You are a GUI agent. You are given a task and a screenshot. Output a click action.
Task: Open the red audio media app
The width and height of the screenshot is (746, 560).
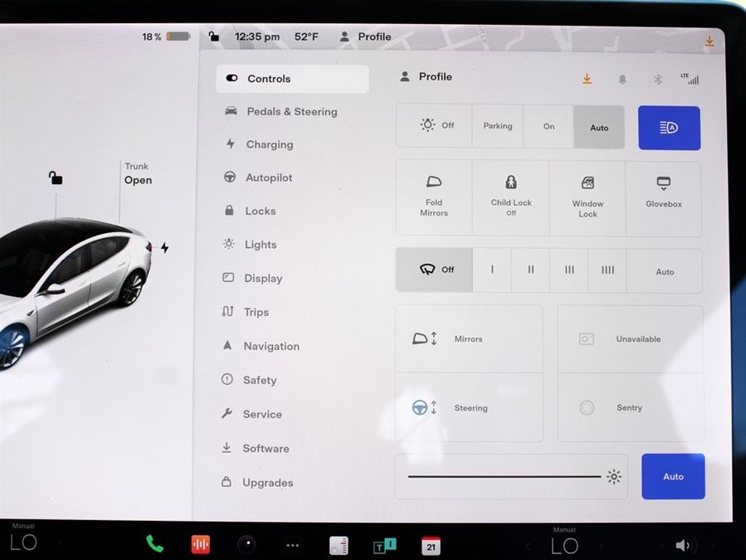(x=200, y=544)
